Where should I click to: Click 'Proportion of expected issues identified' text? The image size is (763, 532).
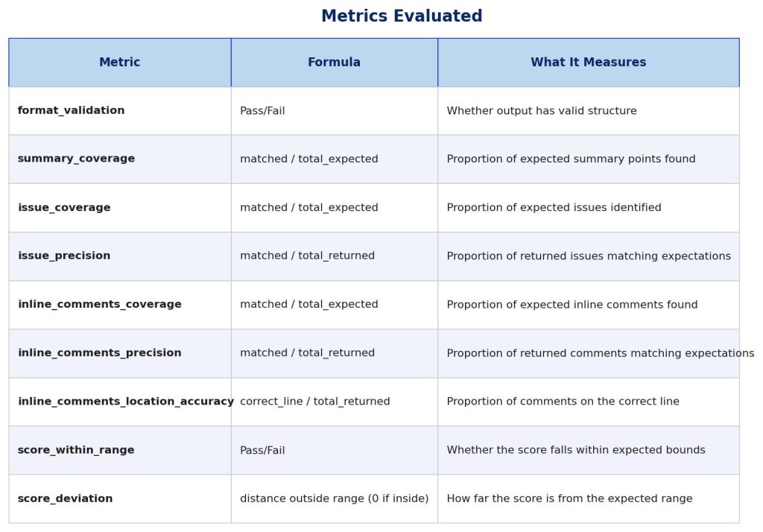(554, 208)
